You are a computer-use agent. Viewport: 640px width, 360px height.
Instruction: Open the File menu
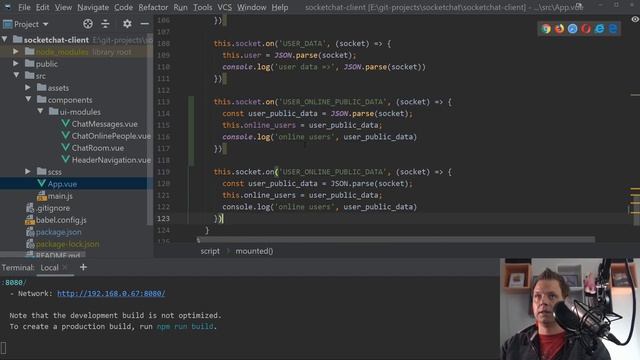[x=24, y=7]
